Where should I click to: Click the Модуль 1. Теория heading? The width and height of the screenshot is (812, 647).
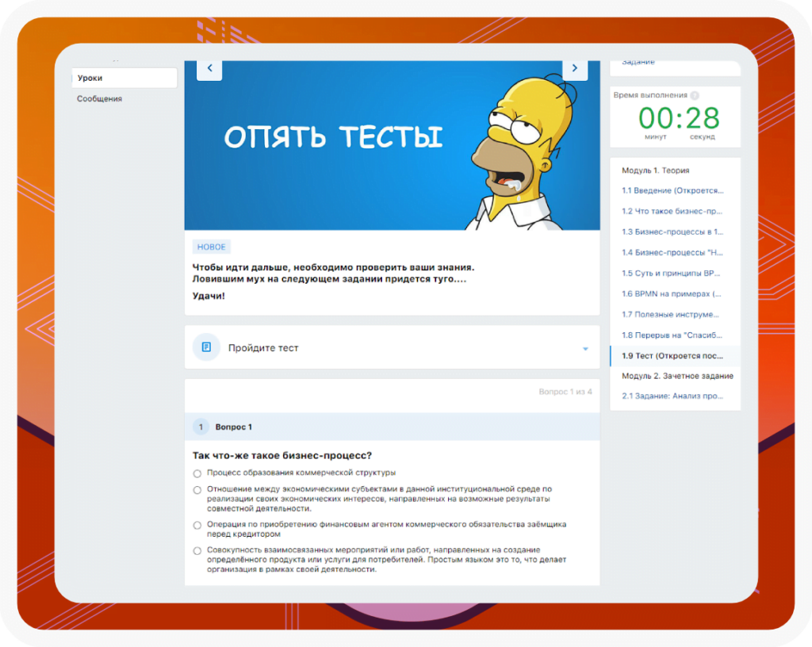pos(655,170)
